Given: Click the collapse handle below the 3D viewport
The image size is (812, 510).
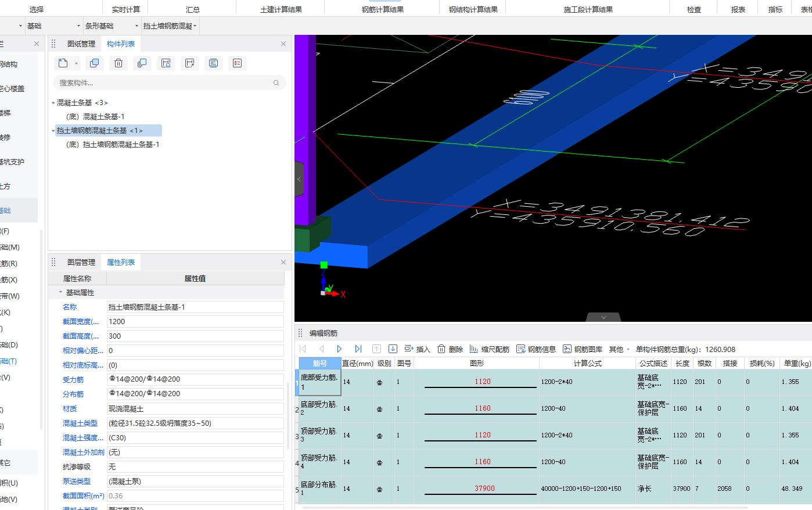Looking at the screenshot, I should click(x=603, y=317).
